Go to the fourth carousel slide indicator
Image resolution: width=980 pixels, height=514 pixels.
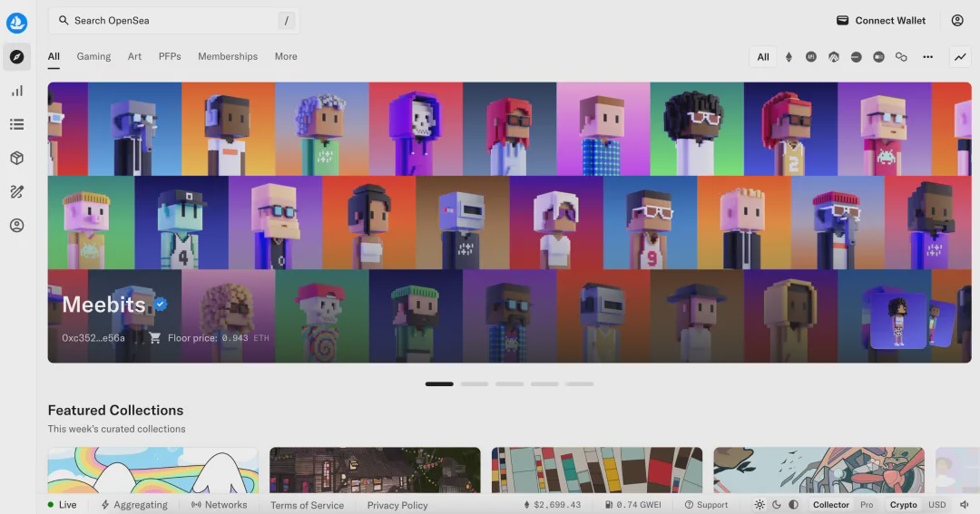pos(544,384)
